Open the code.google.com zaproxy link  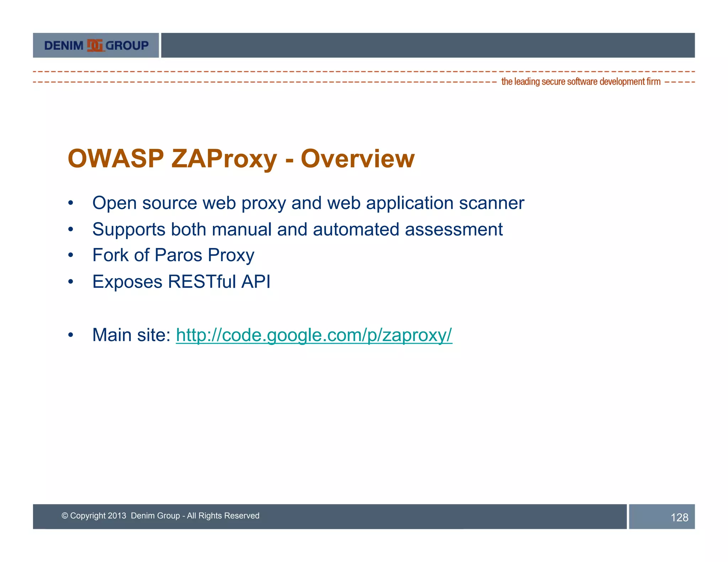[x=314, y=335]
